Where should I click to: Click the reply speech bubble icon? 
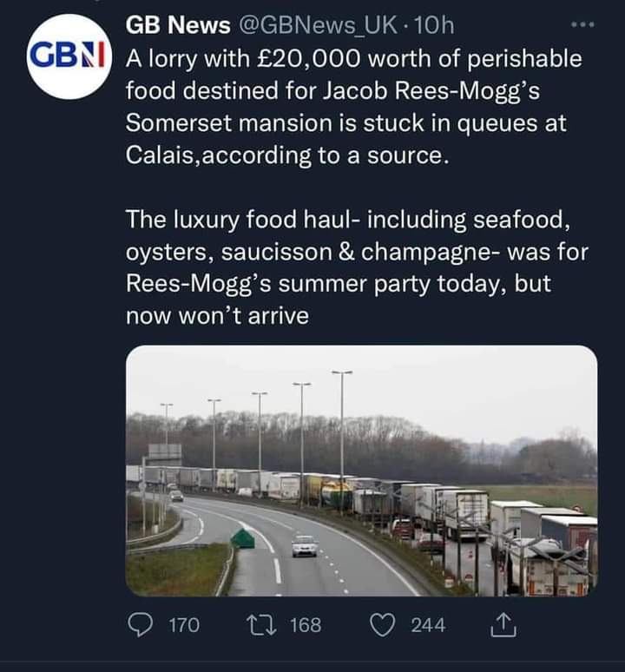[x=140, y=624]
